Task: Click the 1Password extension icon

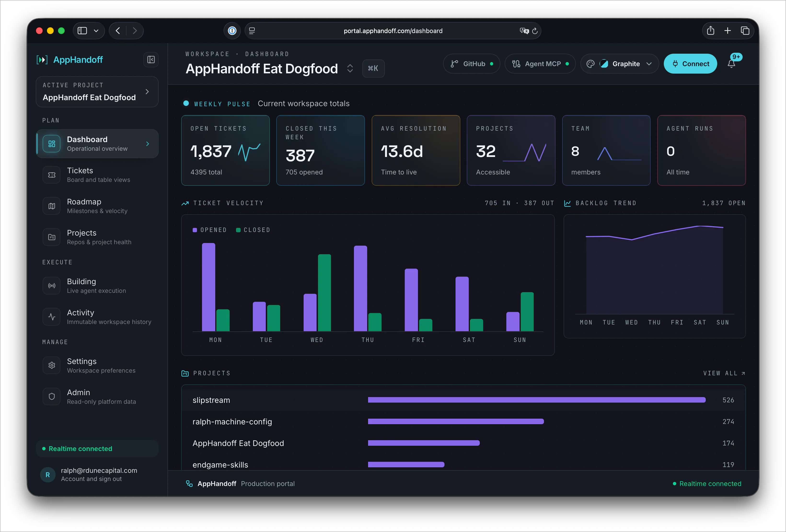Action: pyautogui.click(x=232, y=31)
